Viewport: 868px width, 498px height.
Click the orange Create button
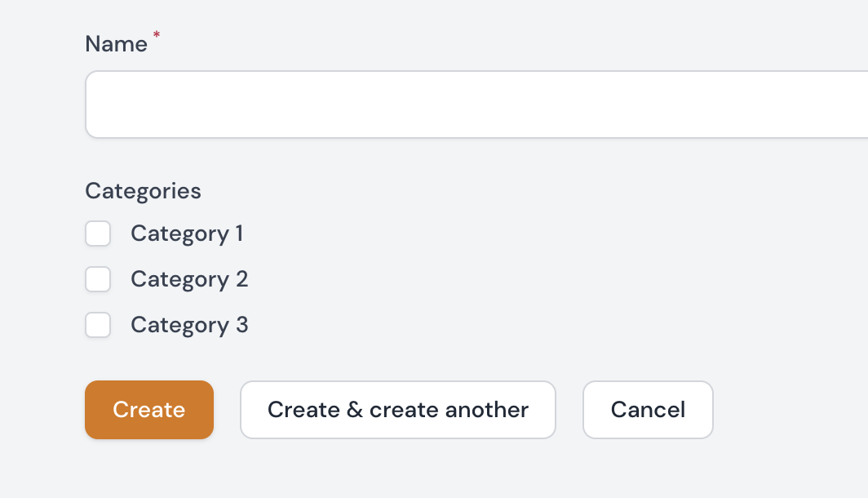(149, 410)
